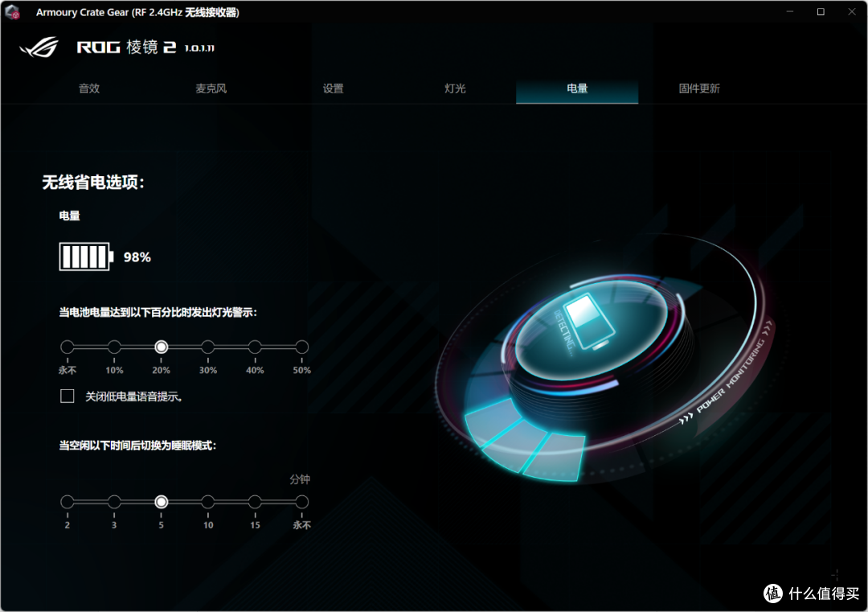The image size is (868, 612).
Task: Click the 当空闲以下时间后切换为睡眠模式 label
Action: point(137,446)
